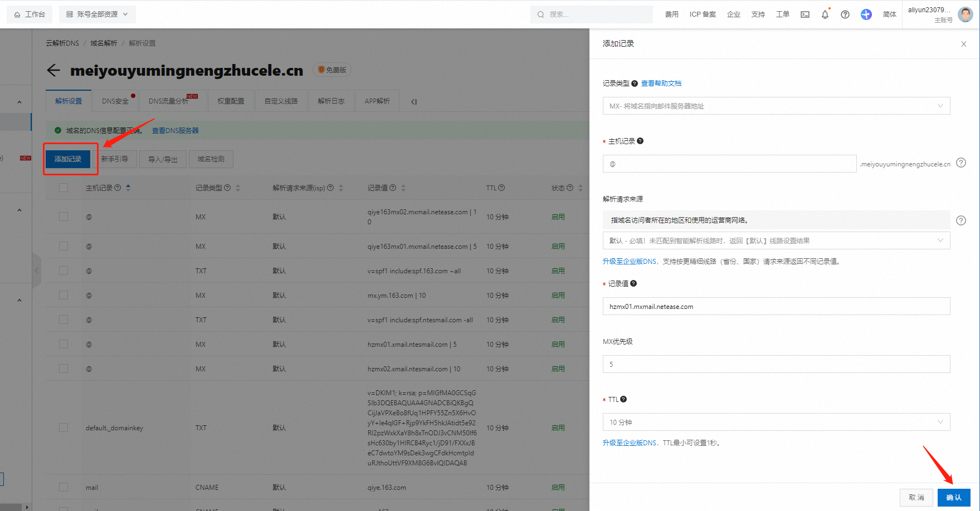The width and height of the screenshot is (980, 511).
Task: Open the cloud shell terminal icon
Action: click(x=805, y=14)
